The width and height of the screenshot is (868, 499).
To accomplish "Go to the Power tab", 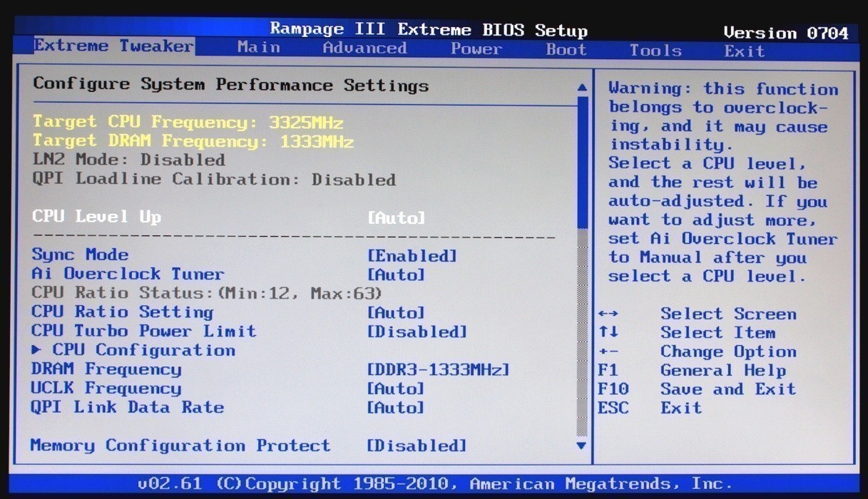I will (x=476, y=49).
